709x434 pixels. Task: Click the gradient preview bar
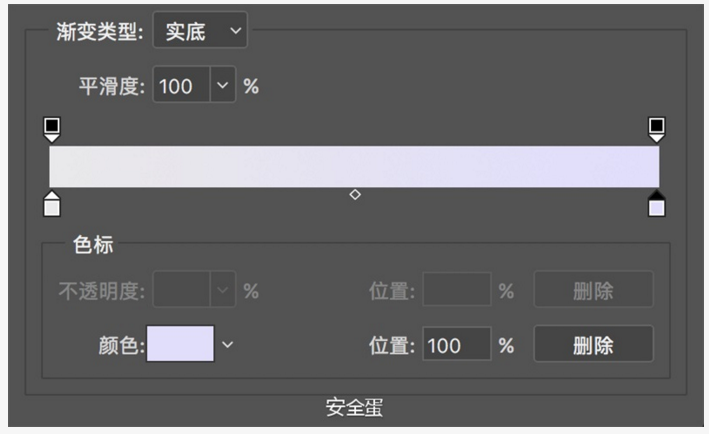(x=354, y=166)
